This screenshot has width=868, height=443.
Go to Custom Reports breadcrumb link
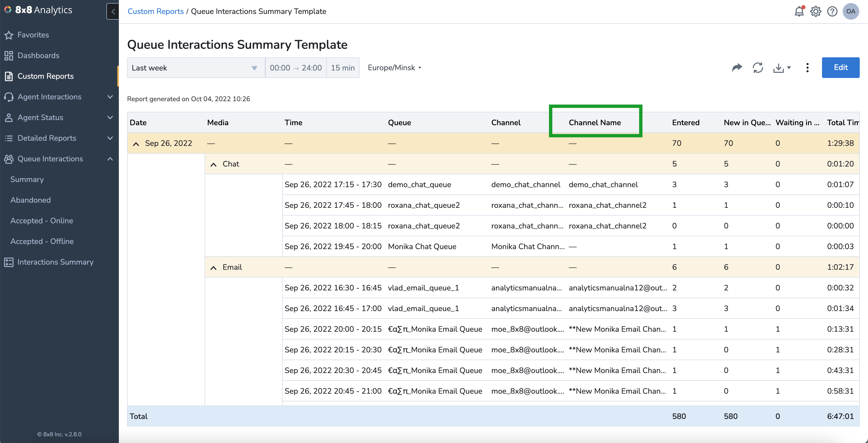coord(155,11)
